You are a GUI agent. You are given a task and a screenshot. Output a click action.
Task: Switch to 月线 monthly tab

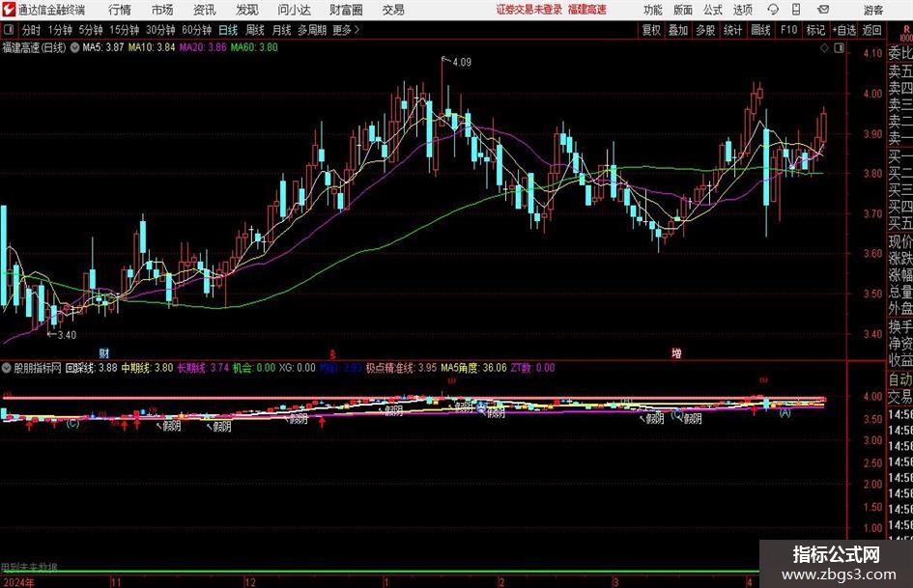click(281, 30)
